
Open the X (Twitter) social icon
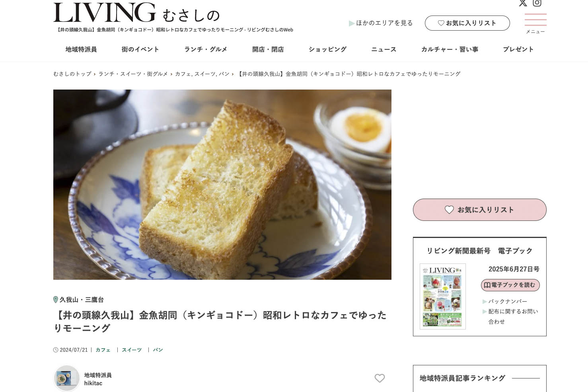pyautogui.click(x=523, y=3)
